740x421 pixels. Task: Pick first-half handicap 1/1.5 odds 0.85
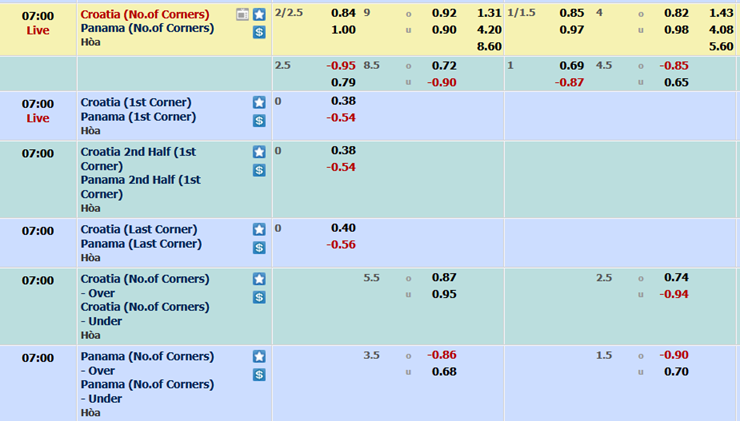[572, 13]
